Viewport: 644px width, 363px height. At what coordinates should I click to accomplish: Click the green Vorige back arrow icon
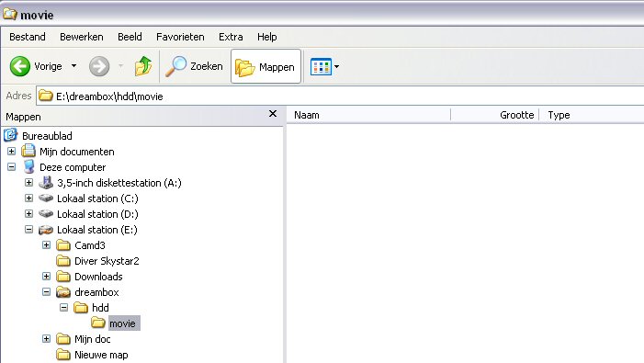click(x=19, y=66)
